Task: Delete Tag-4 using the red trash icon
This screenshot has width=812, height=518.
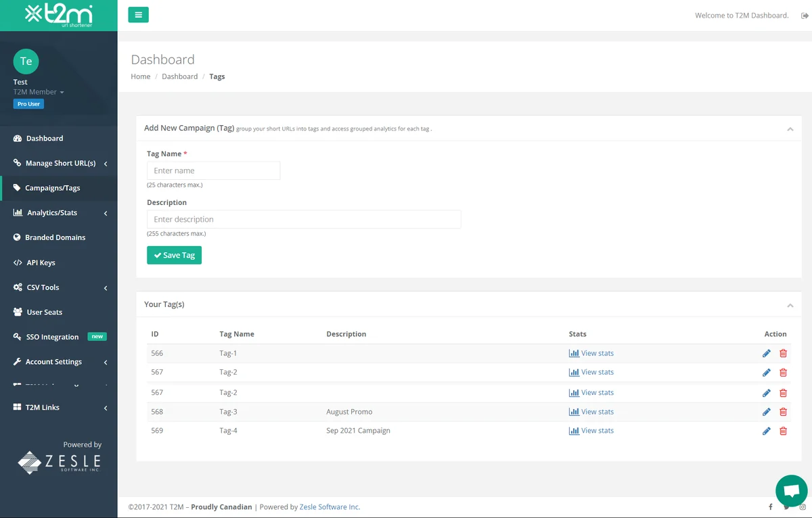Action: click(783, 431)
